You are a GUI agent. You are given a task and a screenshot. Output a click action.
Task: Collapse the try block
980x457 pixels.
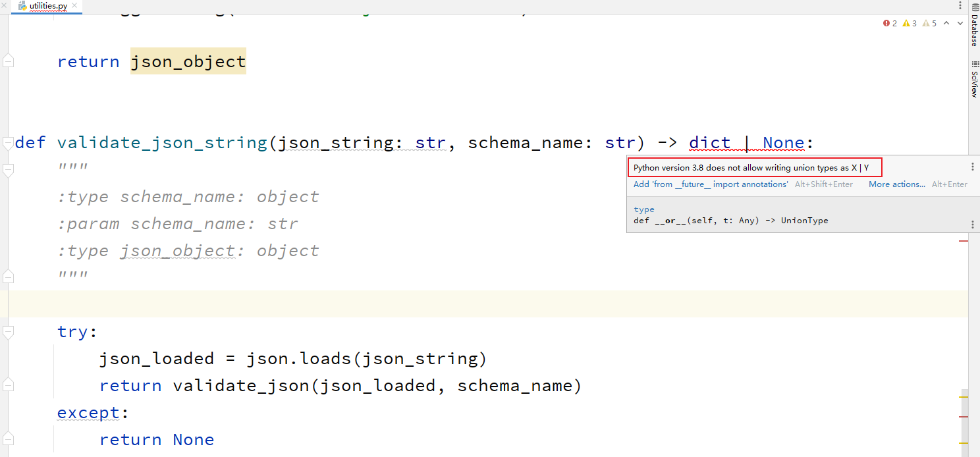[8, 331]
